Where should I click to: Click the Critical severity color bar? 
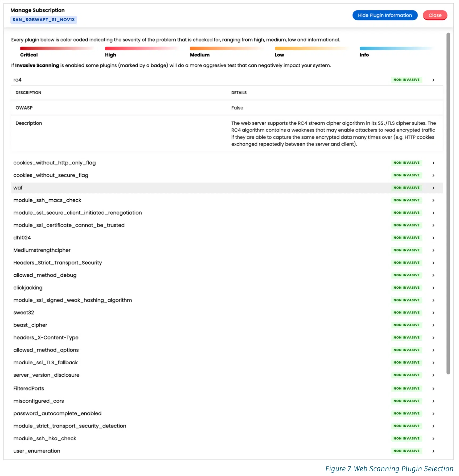click(57, 49)
